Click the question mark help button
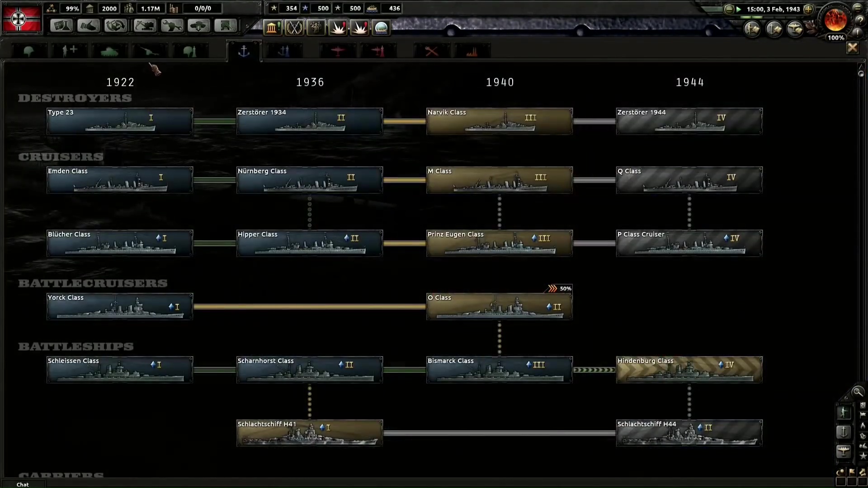 tap(859, 21)
